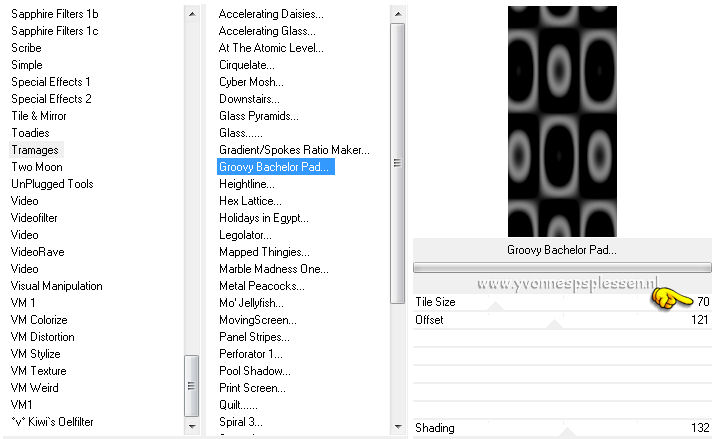This screenshot has height=439, width=714.
Task: Select Holidays in Egypt filter
Action: [x=264, y=218]
